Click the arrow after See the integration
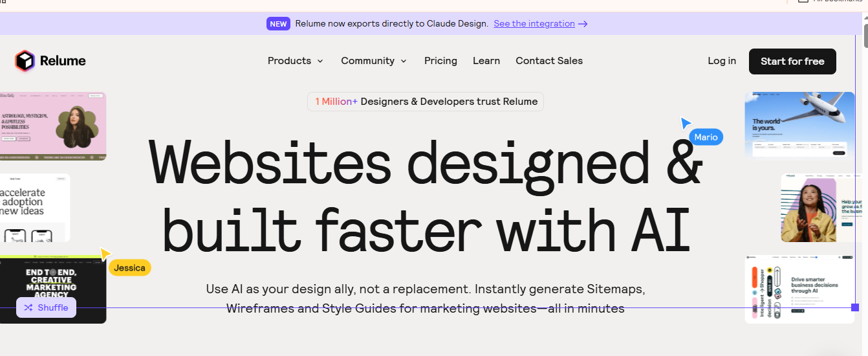 (583, 24)
